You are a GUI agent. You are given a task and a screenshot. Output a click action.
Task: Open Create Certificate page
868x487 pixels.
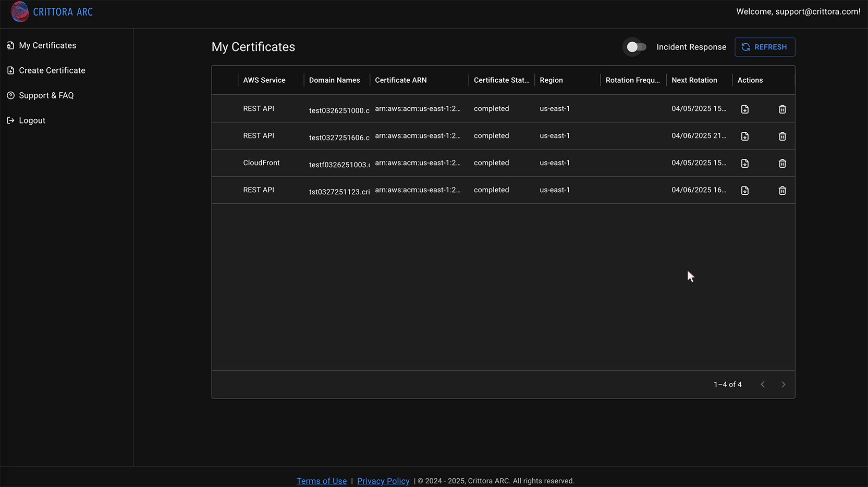coord(52,70)
